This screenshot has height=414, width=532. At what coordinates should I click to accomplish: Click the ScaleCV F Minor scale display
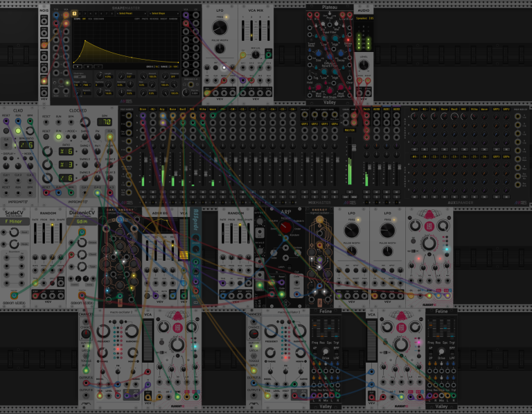[13, 221]
